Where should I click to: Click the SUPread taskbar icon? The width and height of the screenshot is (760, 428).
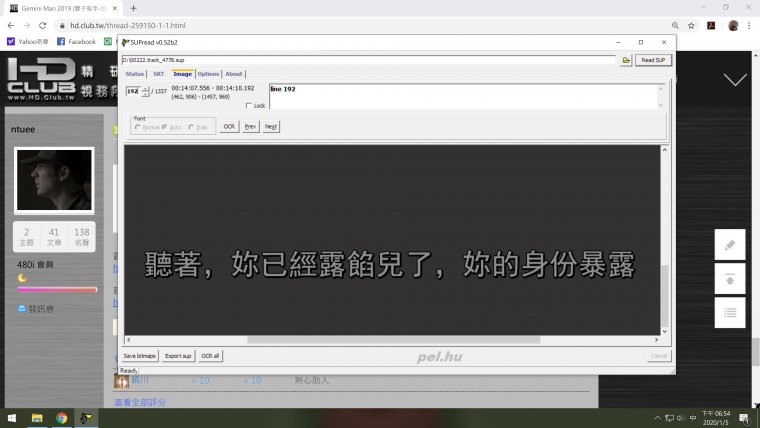tap(86, 418)
